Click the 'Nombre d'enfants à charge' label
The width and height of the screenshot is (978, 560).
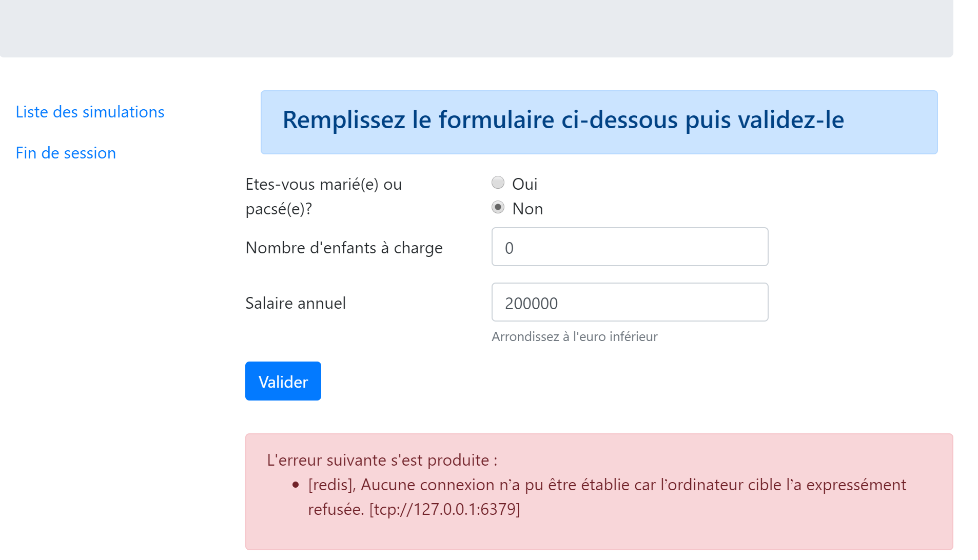point(344,248)
